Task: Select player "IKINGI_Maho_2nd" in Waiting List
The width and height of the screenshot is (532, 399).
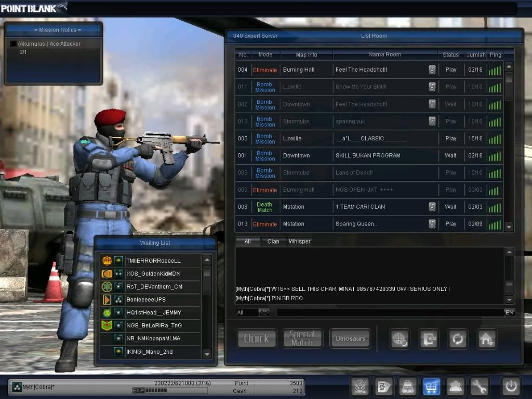Action: [x=150, y=352]
